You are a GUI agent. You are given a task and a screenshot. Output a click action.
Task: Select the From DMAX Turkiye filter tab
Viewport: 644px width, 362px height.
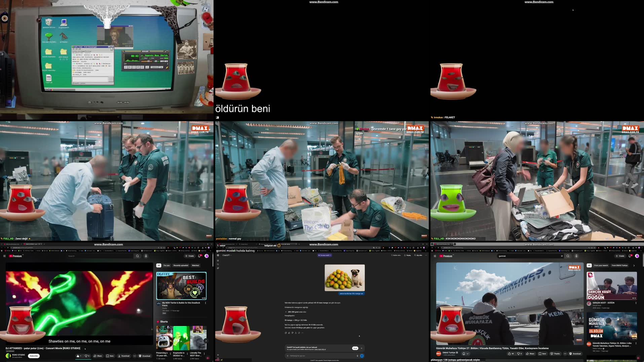pos(619,266)
